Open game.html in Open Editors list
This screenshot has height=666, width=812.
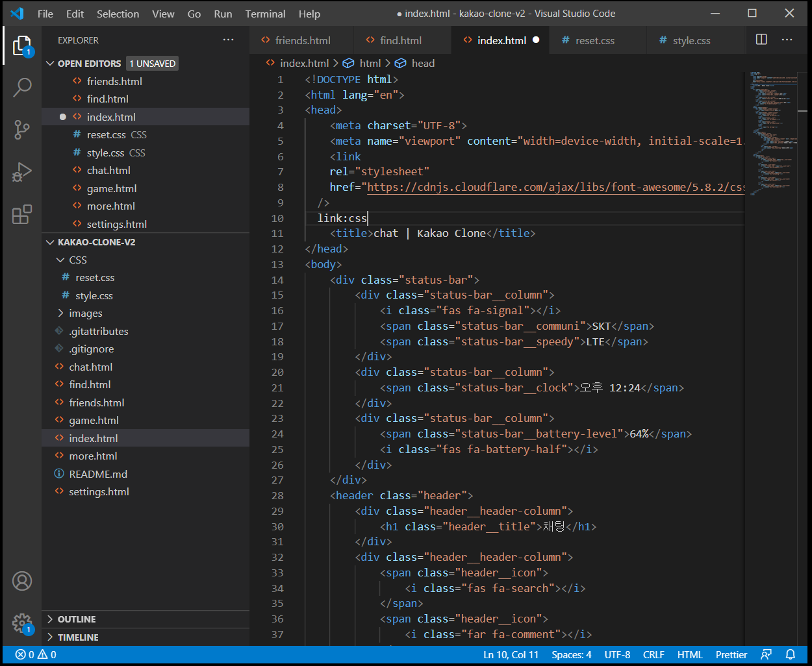coord(146,188)
